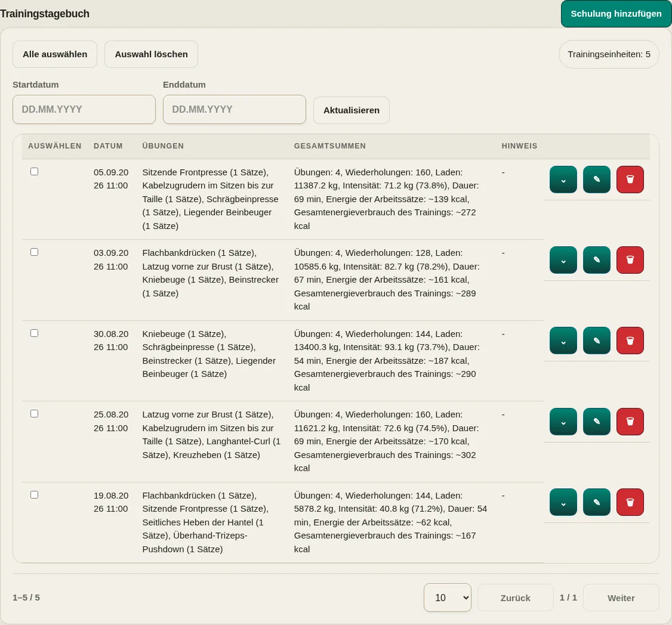Expand details of the 30.08.2026 training
This screenshot has height=625, width=672.
[x=563, y=341]
